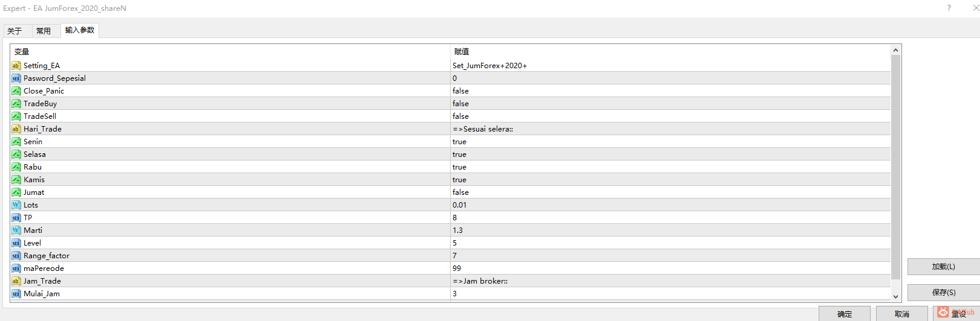Click the string icon next to Hari_Trade
Image resolution: width=980 pixels, height=321 pixels.
pos(16,129)
